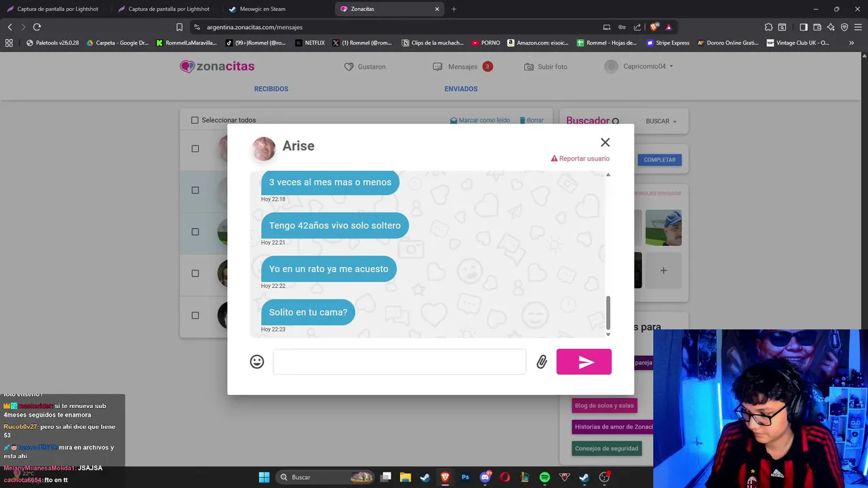
Task: Click the message text input field
Action: pyautogui.click(x=399, y=362)
